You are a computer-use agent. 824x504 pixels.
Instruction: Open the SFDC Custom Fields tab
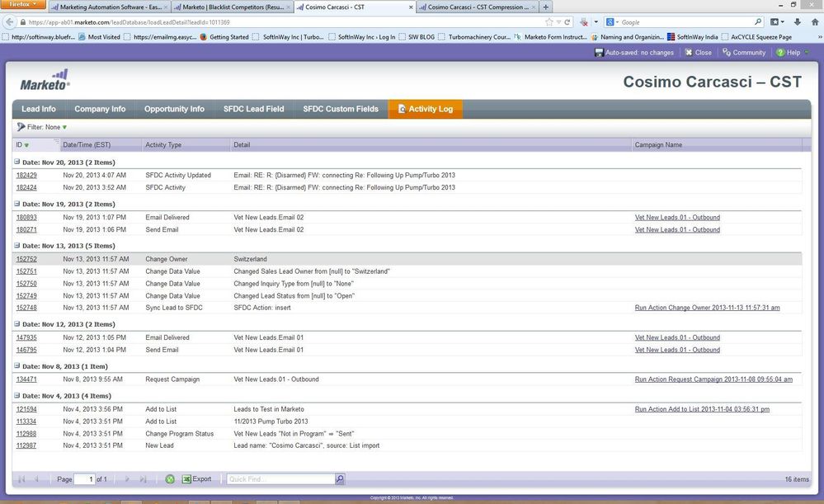[x=341, y=109]
